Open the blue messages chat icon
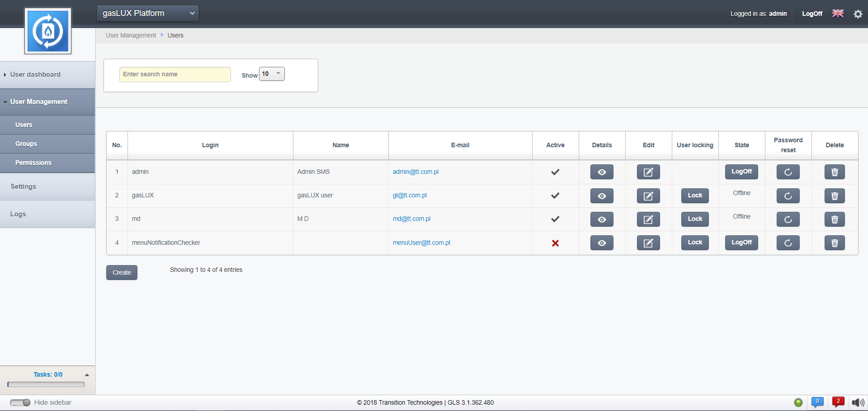This screenshot has width=868, height=411. pos(817,402)
